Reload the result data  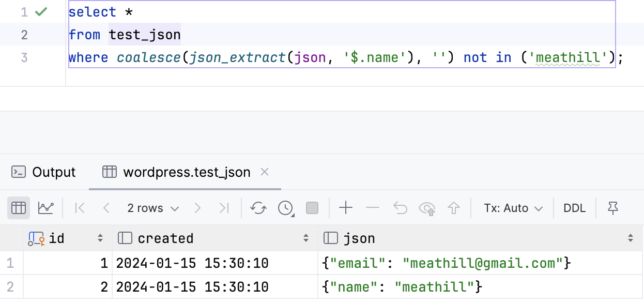pyautogui.click(x=258, y=208)
